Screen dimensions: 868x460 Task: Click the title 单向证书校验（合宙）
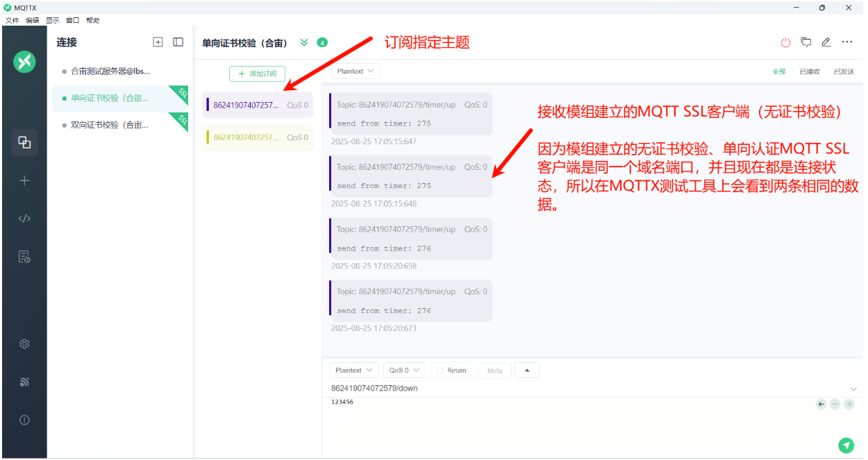coord(245,43)
